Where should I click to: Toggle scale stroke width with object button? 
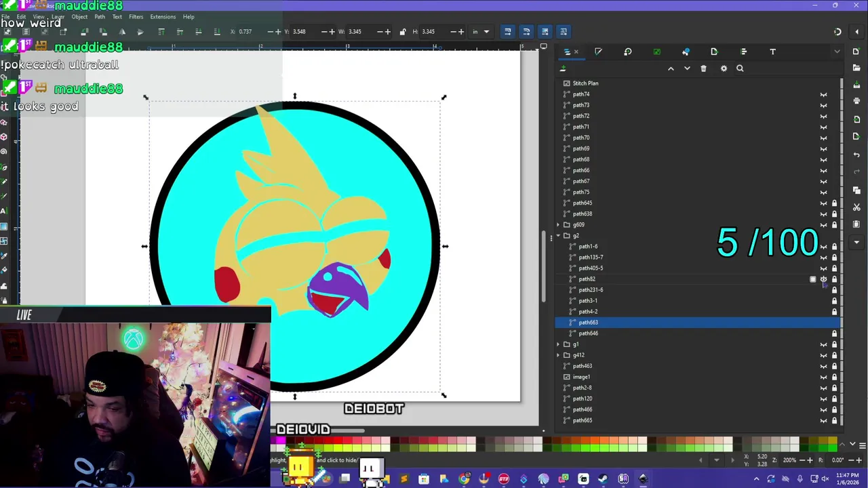(x=507, y=31)
